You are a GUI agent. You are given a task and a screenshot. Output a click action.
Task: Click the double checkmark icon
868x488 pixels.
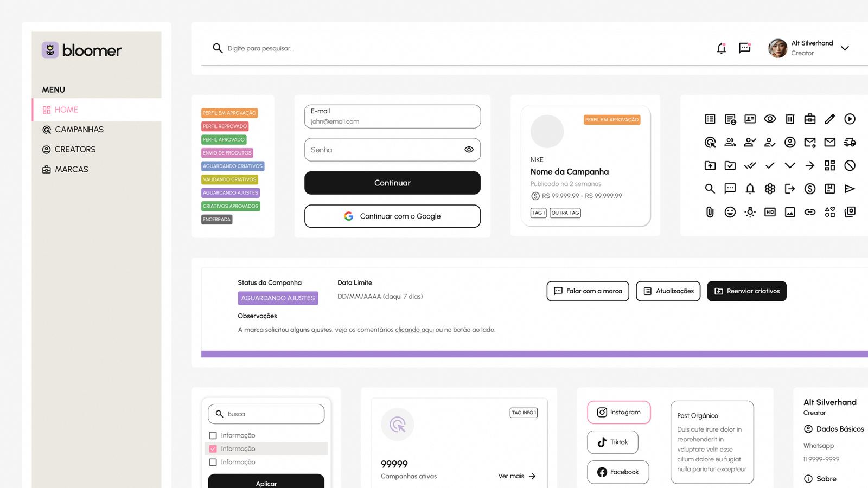(x=750, y=165)
